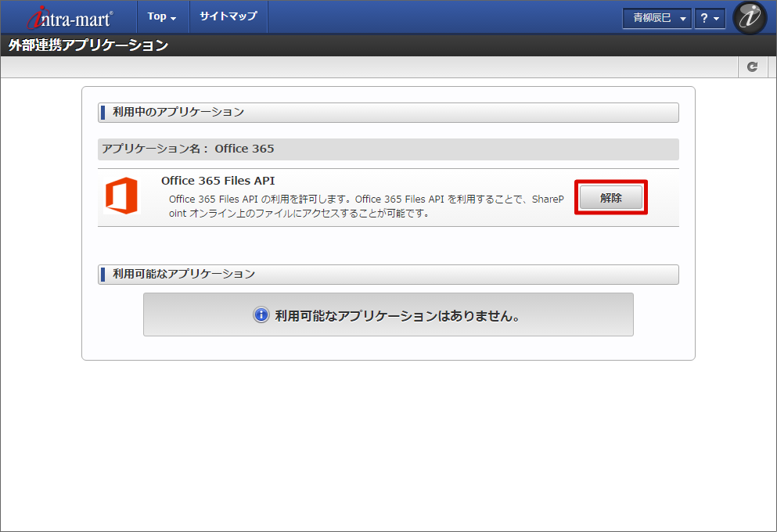The height and width of the screenshot is (532, 777).
Task: Click the round intra-mart i icon
Action: 750,17
